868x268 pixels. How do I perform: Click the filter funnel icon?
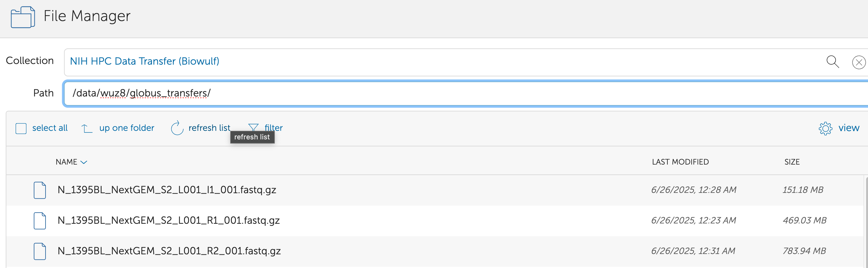tap(253, 127)
